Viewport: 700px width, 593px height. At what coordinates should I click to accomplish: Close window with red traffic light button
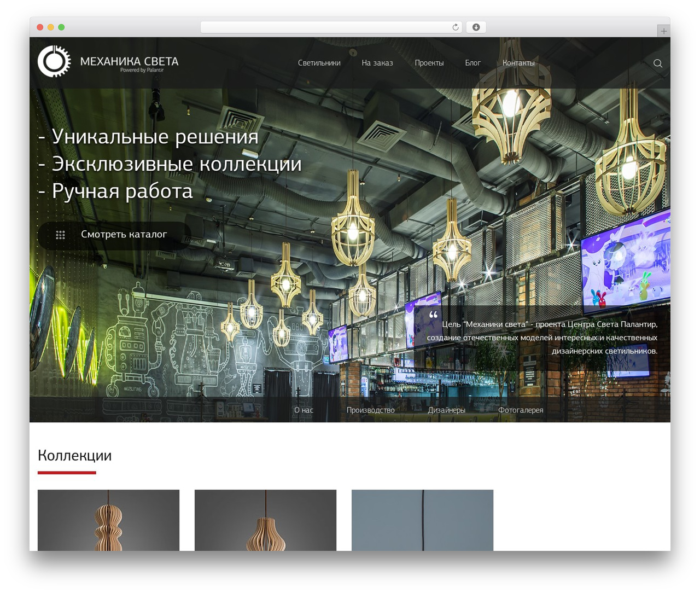[x=40, y=27]
